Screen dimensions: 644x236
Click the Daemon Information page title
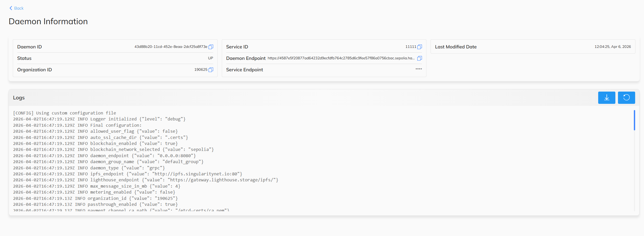click(x=48, y=21)
